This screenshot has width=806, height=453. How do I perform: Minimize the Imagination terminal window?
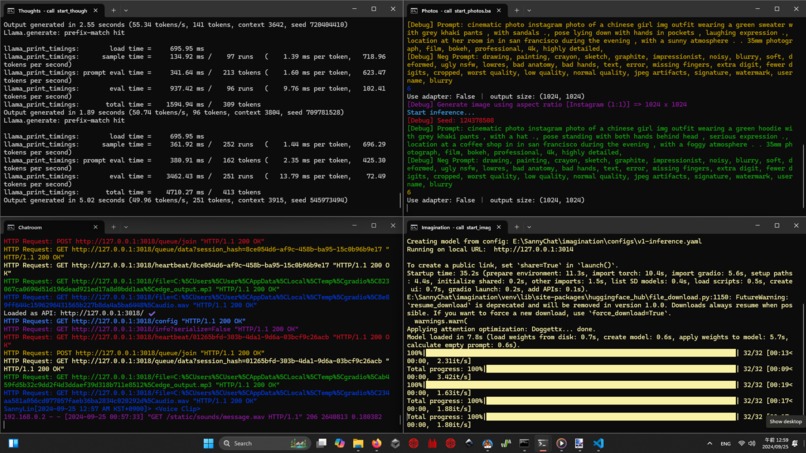pyautogui.click(x=757, y=226)
